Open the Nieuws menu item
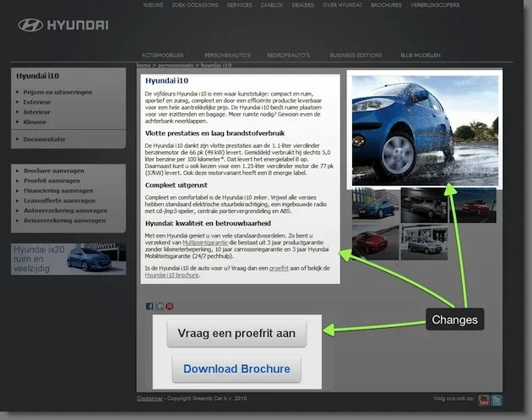This screenshot has width=532, height=420. click(153, 5)
